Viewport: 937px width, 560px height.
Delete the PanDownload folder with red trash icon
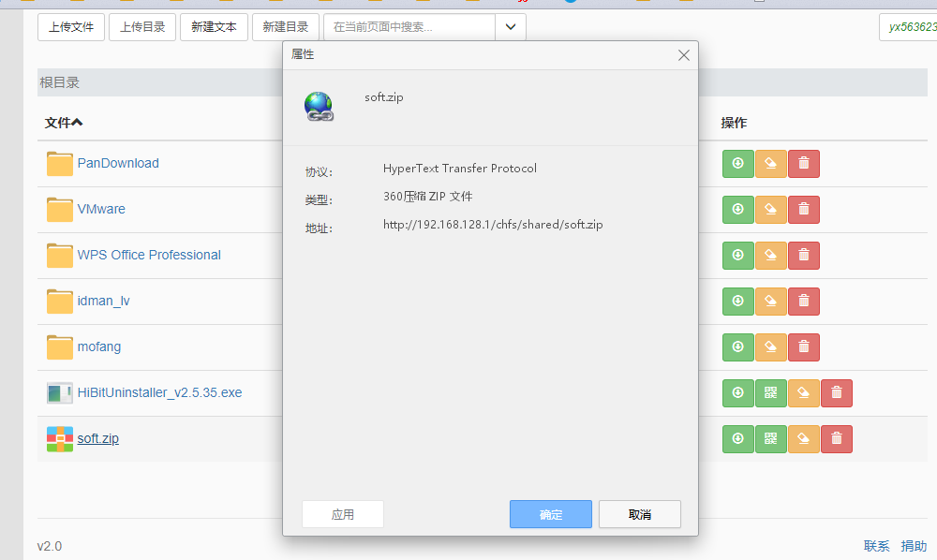(803, 164)
